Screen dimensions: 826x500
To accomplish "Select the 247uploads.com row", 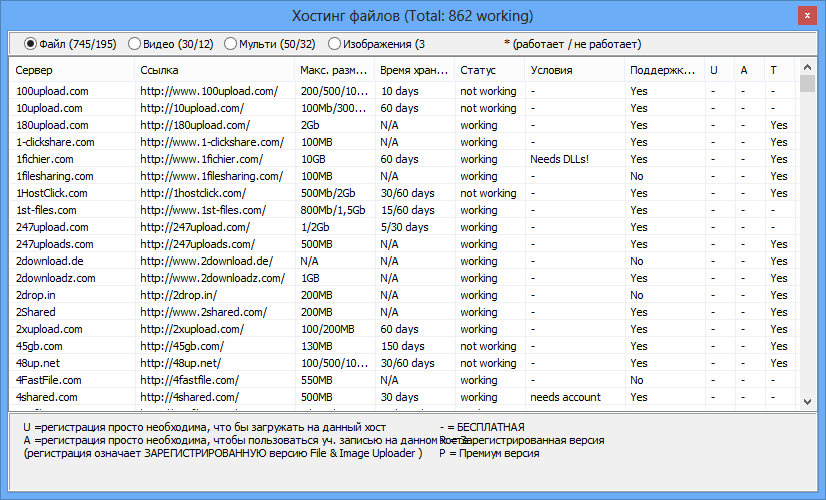I will tap(404, 244).
